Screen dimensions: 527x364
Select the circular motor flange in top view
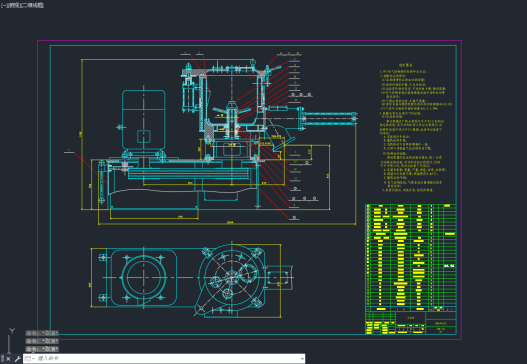144,278
